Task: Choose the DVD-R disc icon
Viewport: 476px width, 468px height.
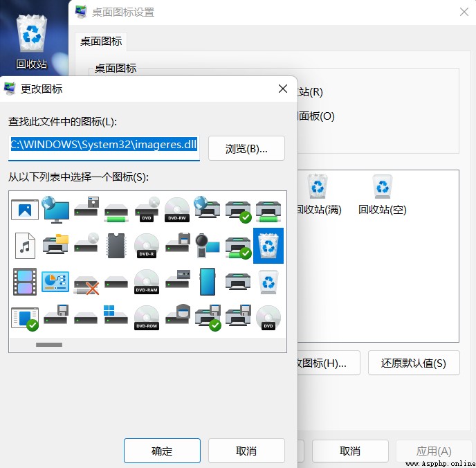Action: (147, 246)
